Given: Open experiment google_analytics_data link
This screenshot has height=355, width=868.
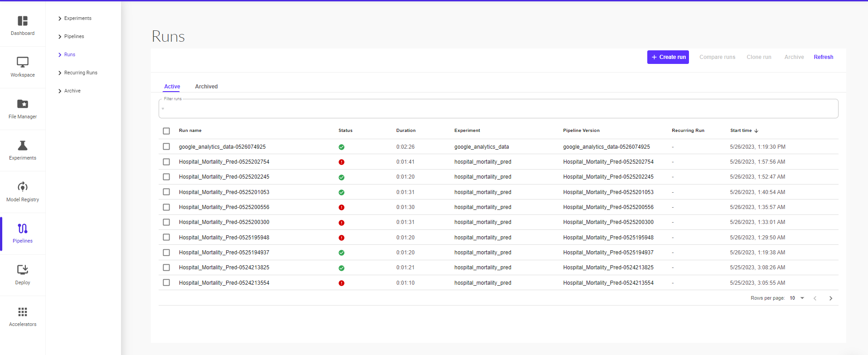Looking at the screenshot, I should click(x=481, y=147).
